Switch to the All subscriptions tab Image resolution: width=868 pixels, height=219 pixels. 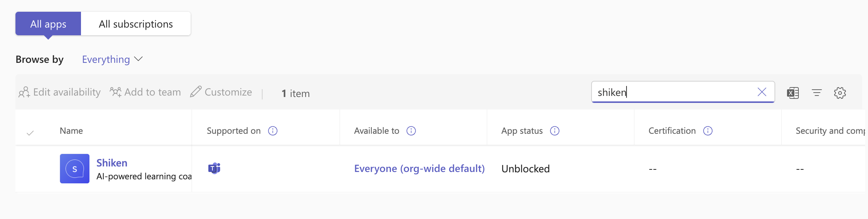point(136,24)
